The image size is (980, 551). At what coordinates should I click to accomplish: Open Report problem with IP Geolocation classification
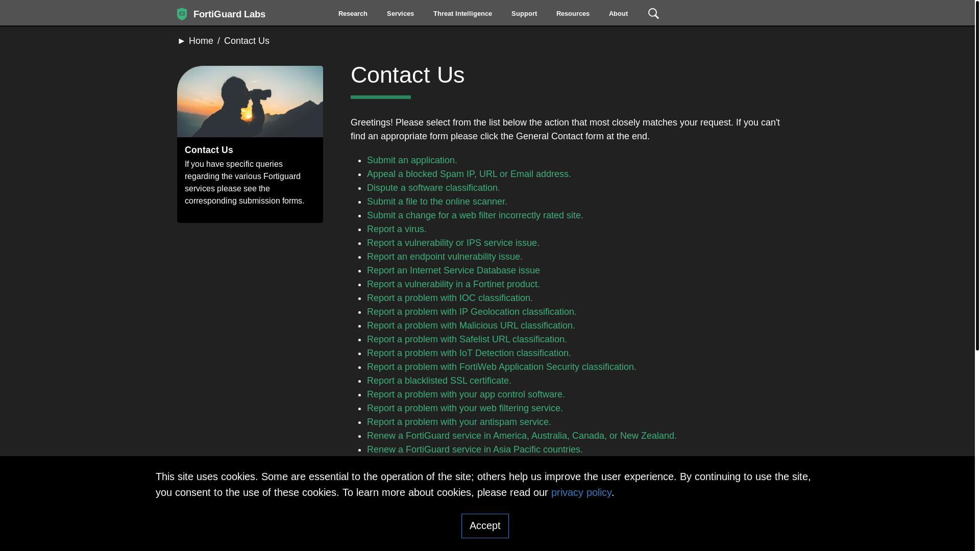472,312
